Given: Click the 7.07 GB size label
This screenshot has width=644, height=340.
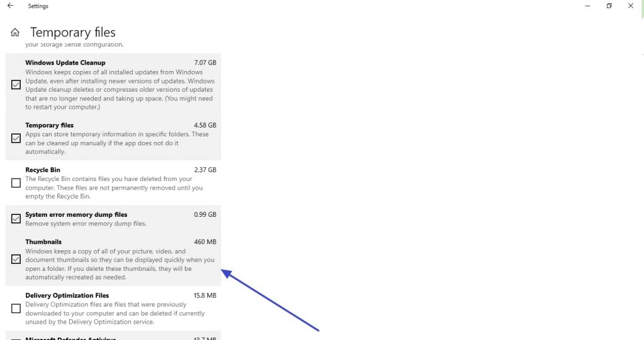Looking at the screenshot, I should (205, 62).
